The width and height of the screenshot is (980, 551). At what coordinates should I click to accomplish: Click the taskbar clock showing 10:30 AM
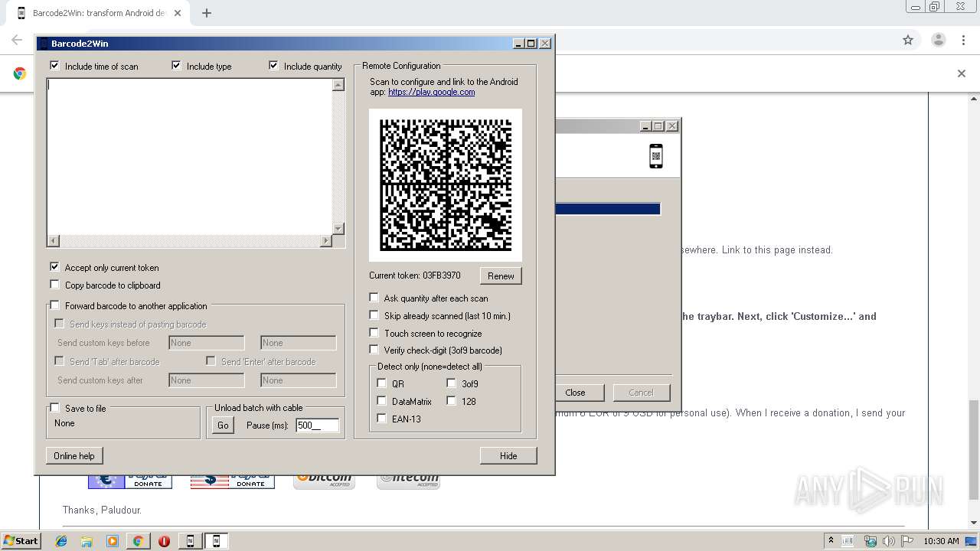click(x=941, y=541)
